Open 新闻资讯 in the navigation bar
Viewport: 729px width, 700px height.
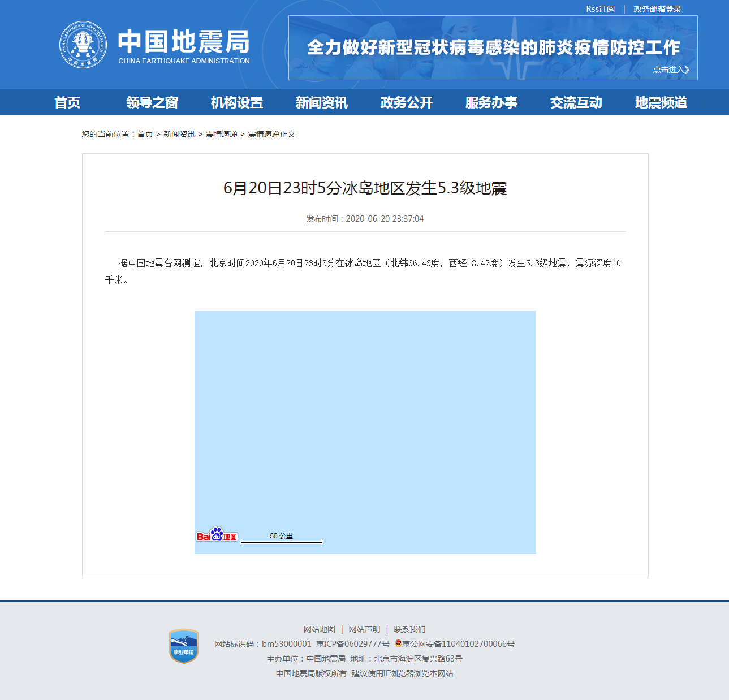click(321, 102)
